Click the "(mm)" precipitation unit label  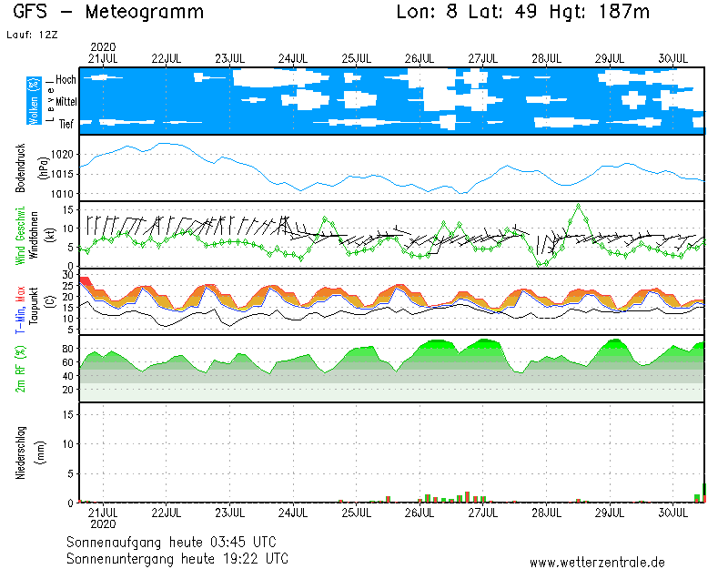(42, 452)
